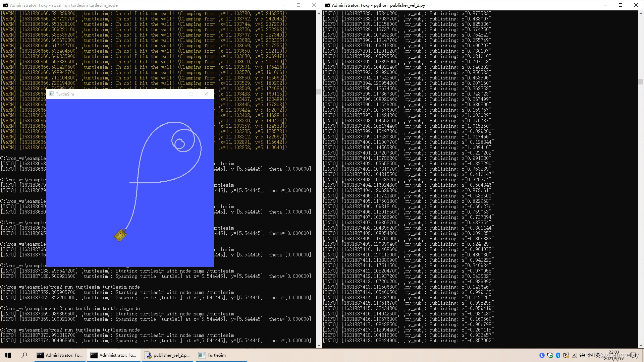Click the Windows Start button
644x362 pixels.
coord(8,355)
